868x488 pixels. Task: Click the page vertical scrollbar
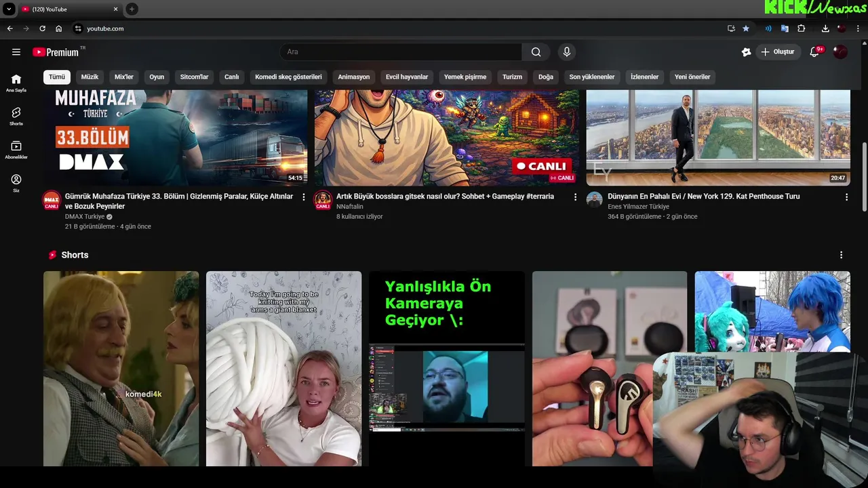click(864, 176)
